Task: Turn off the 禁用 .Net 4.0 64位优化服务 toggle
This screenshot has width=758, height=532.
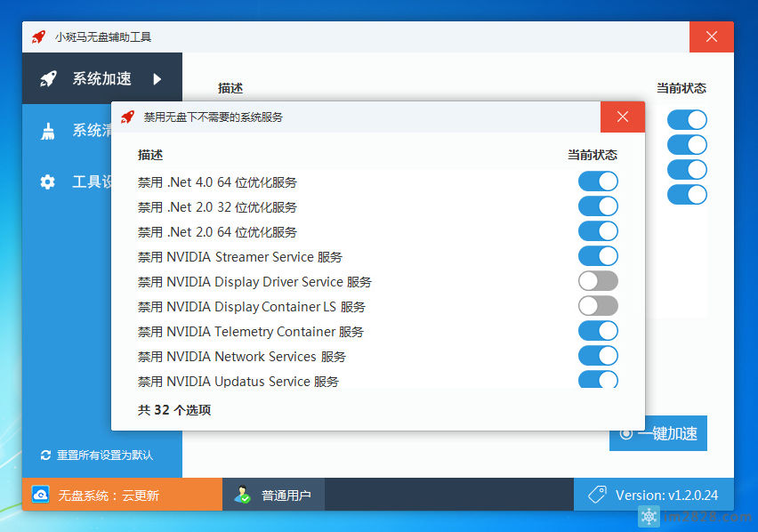Action: coord(597,181)
